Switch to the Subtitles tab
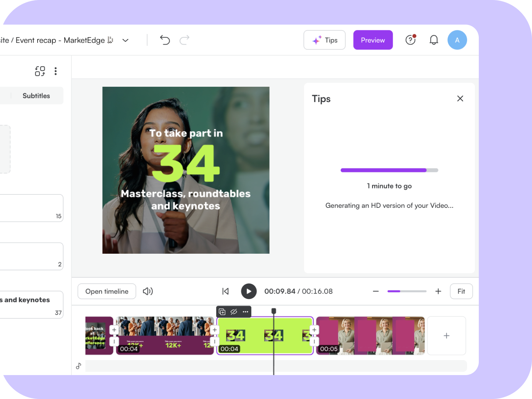Viewport: 532px width, 399px height. click(x=36, y=96)
